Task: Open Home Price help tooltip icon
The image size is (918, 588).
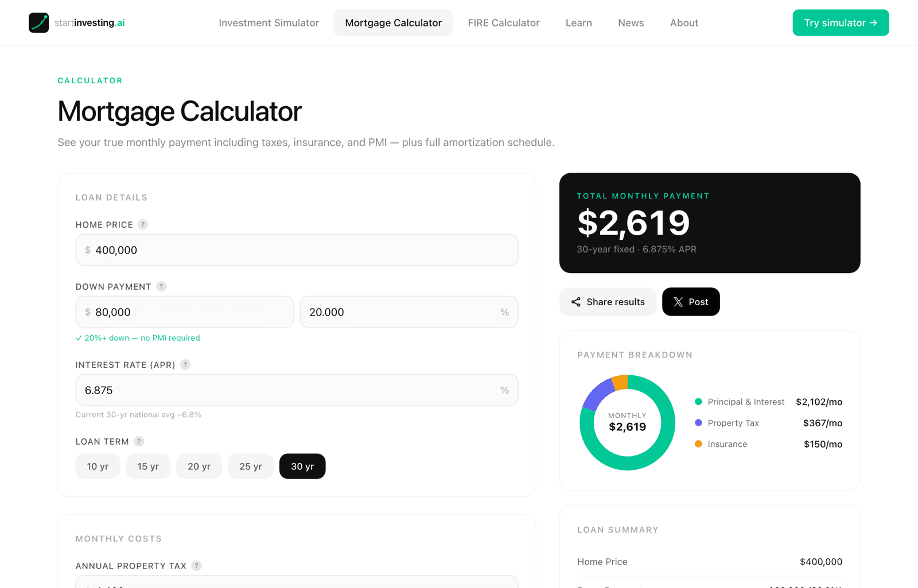Action: [x=143, y=225]
